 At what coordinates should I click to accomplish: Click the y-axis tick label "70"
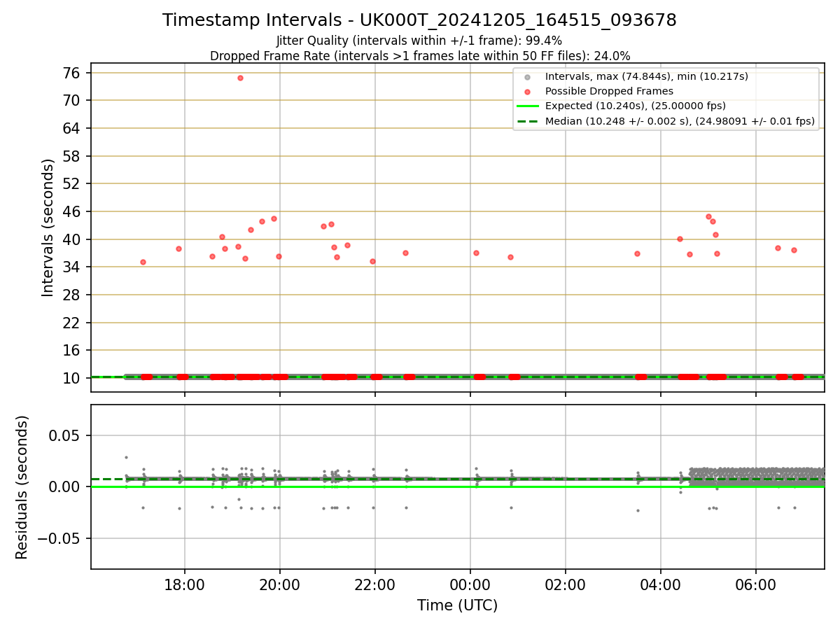pos(73,100)
